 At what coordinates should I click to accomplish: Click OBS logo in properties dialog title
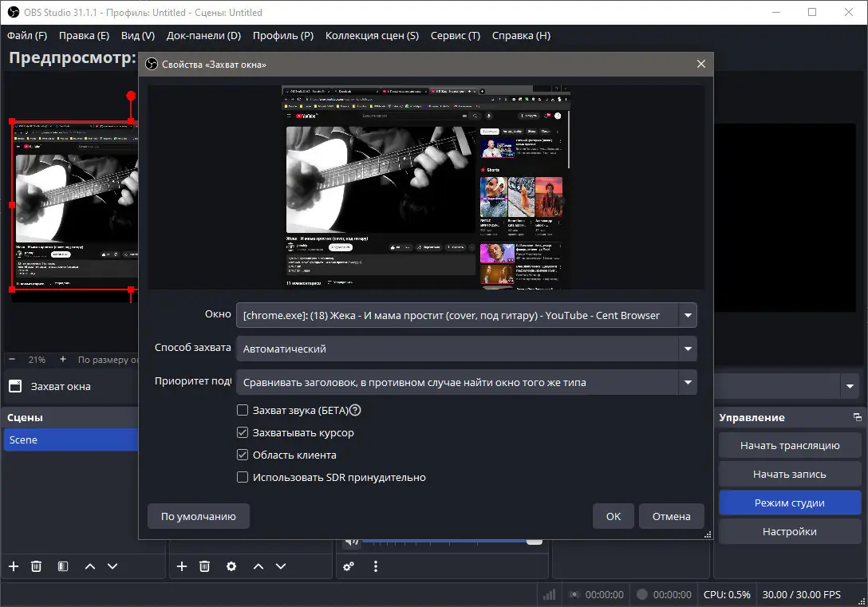point(151,64)
